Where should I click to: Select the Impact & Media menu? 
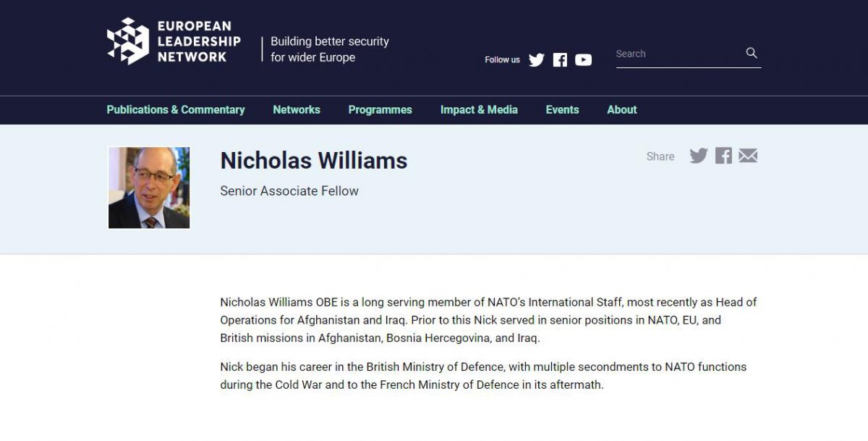[x=479, y=110]
